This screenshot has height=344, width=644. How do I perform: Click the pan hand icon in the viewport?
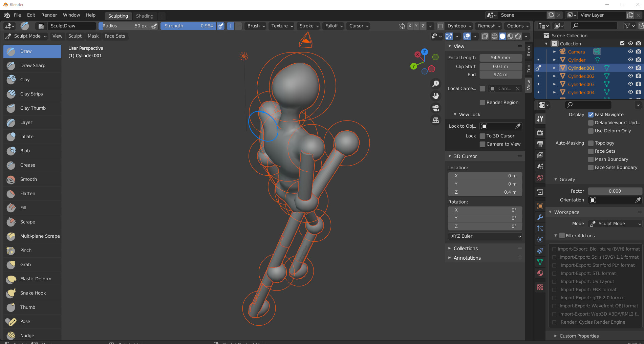pyautogui.click(x=435, y=96)
